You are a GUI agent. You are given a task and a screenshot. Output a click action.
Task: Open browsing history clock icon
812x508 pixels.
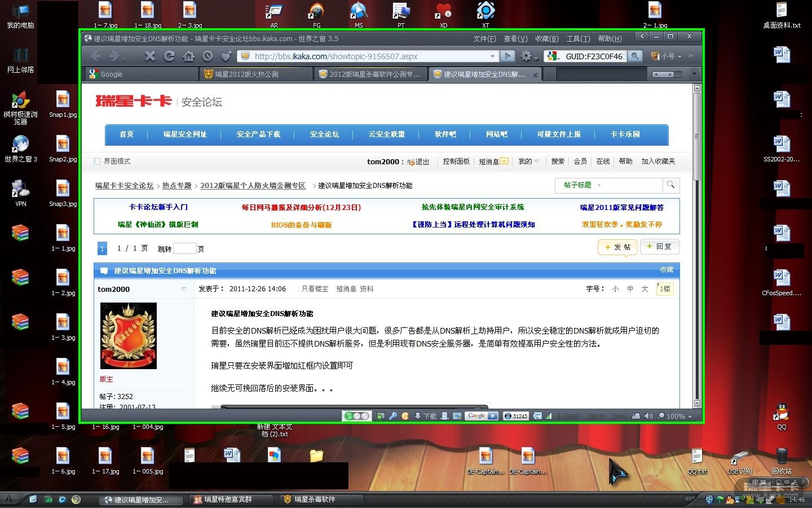[208, 56]
